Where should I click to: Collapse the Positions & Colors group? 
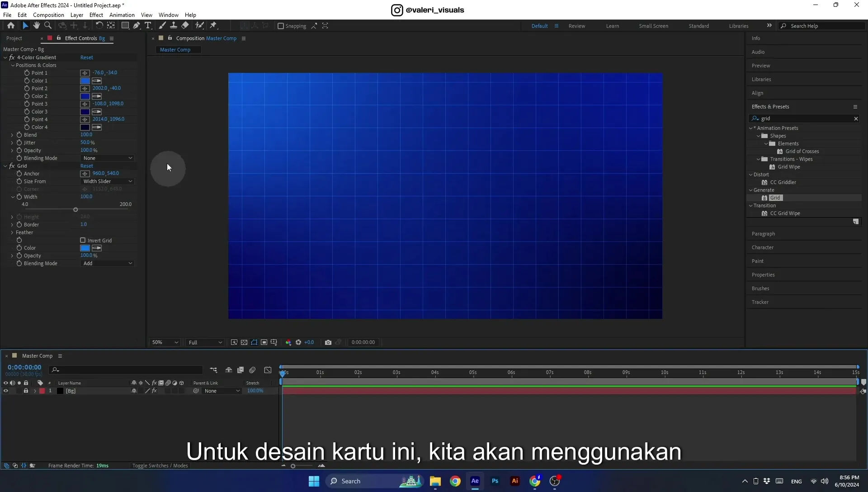click(x=13, y=65)
